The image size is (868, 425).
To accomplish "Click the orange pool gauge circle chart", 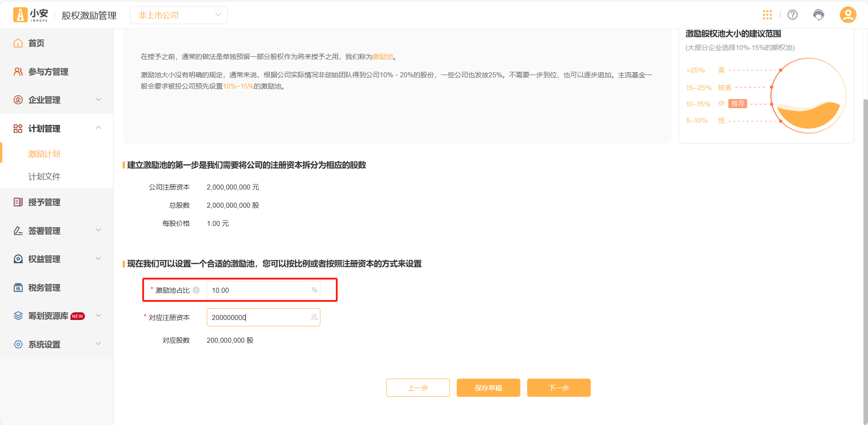I will 808,95.
